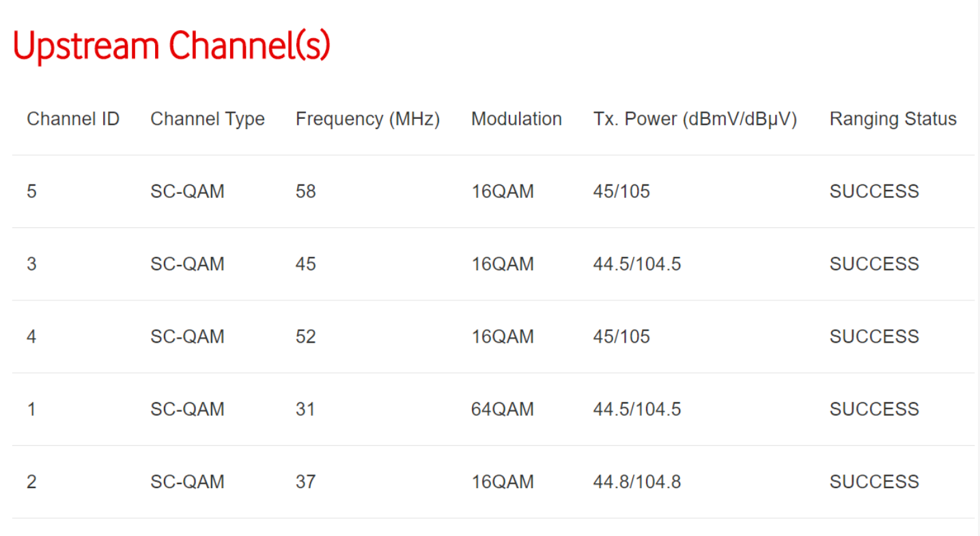Click the Channel ID column header

73,119
